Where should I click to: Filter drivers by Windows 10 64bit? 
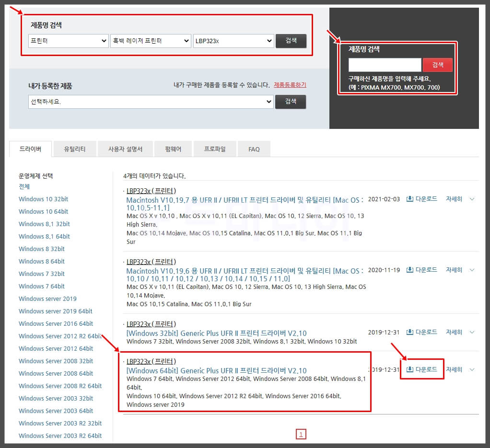click(43, 211)
